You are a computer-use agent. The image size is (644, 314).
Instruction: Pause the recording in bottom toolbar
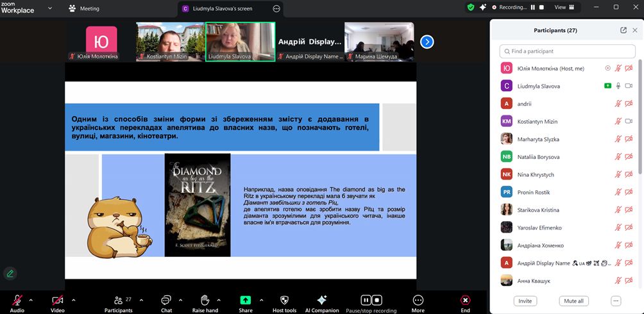click(x=366, y=300)
